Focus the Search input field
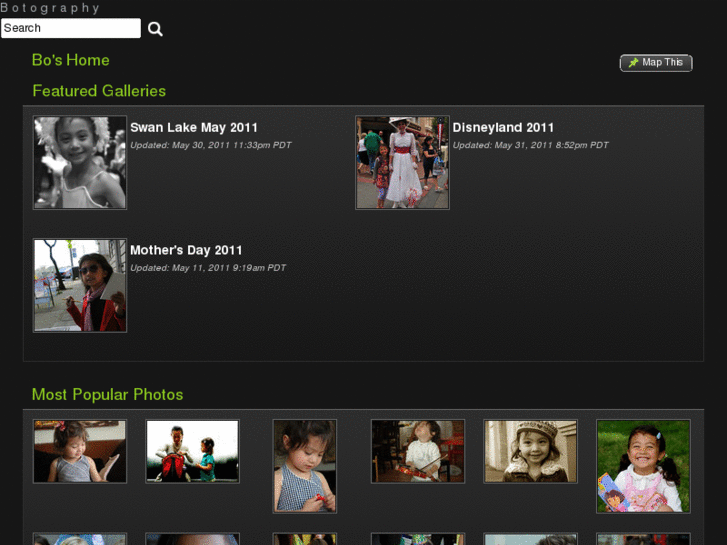 [x=71, y=28]
